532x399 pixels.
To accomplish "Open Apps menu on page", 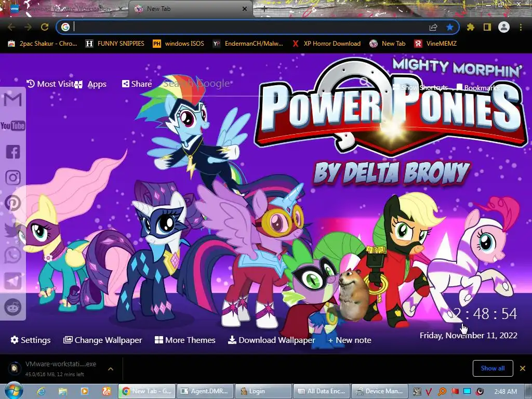I will [x=90, y=84].
